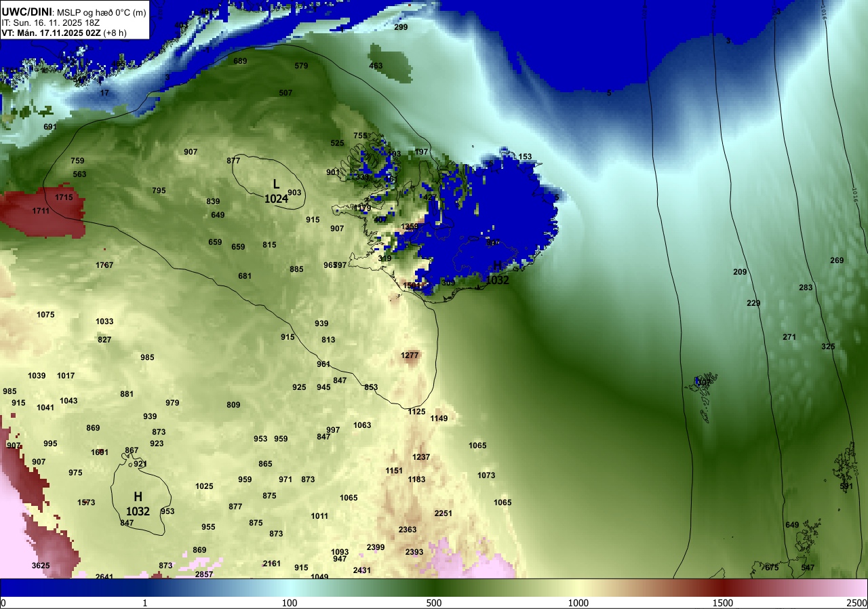Click the 1767 height value
868x609 pixels.
(x=104, y=265)
